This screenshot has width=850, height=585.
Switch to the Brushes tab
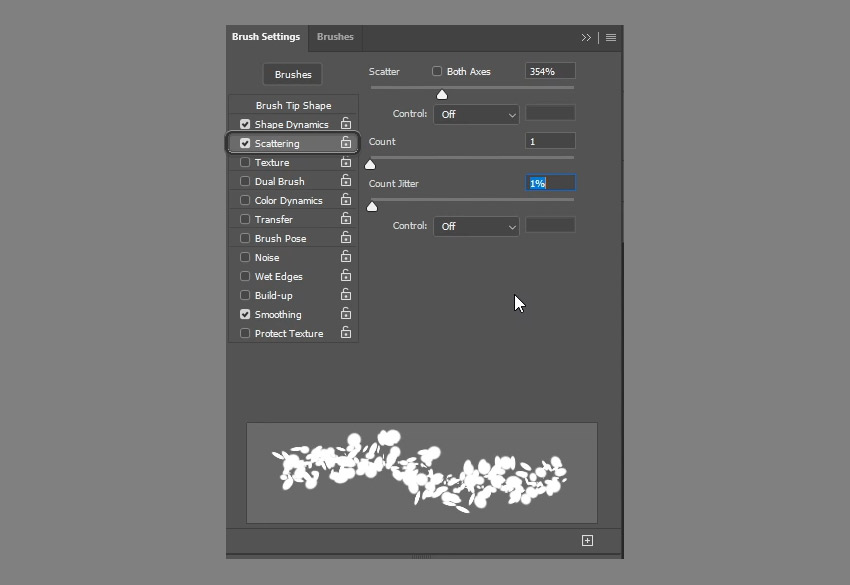tap(335, 37)
